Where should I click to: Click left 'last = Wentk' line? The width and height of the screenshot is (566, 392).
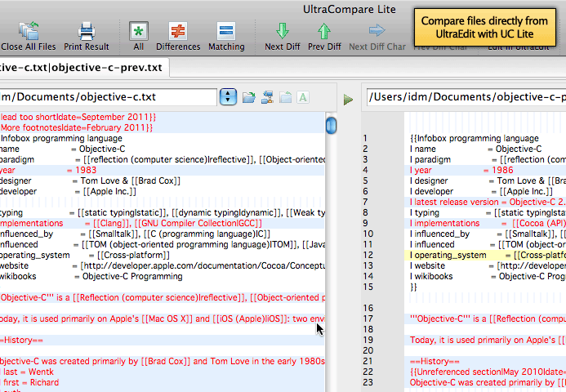pos(163,372)
